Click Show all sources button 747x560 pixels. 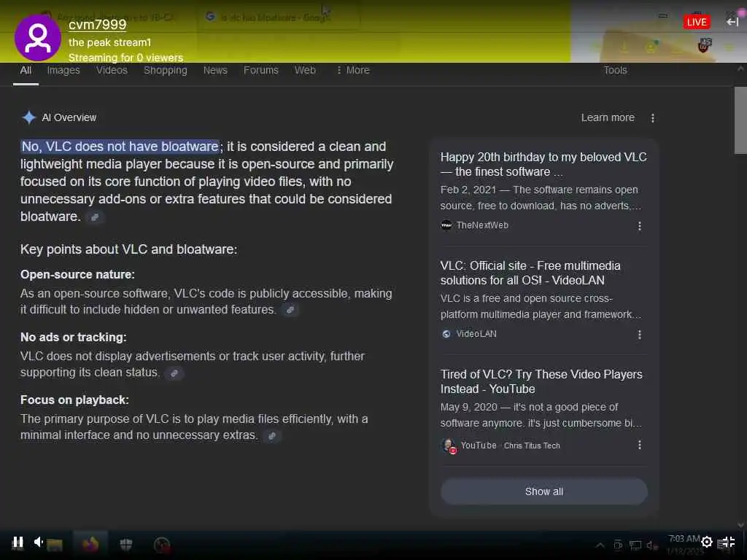coord(544,491)
